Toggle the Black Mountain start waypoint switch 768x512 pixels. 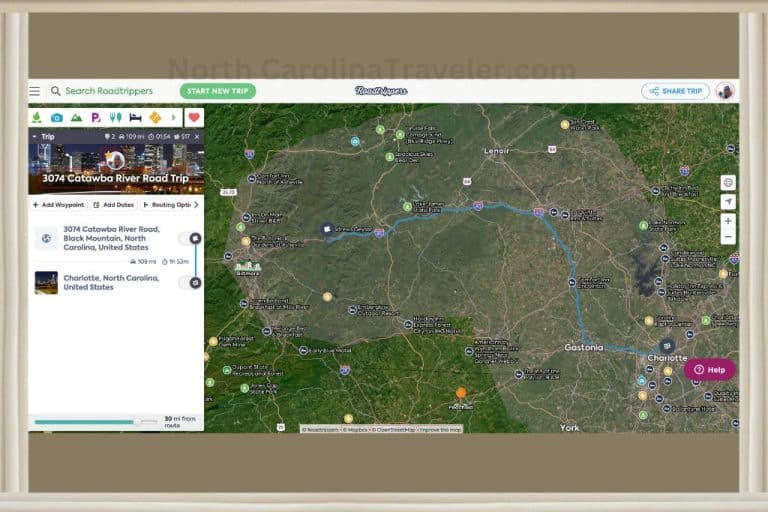(x=190, y=238)
